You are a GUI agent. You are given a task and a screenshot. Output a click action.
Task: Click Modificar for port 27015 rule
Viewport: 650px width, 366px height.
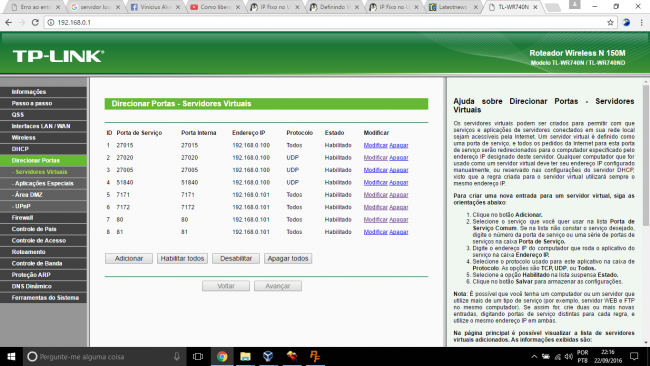pos(376,145)
